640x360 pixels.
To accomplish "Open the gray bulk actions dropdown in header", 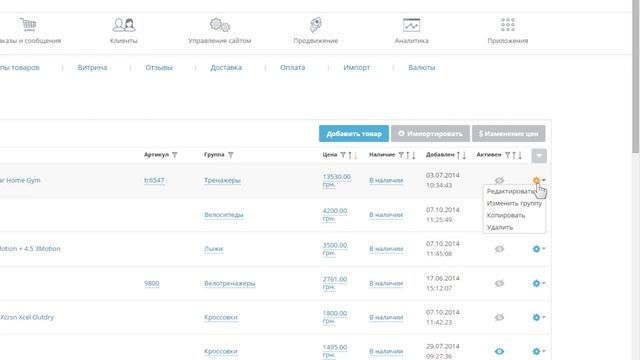I will pyautogui.click(x=539, y=156).
